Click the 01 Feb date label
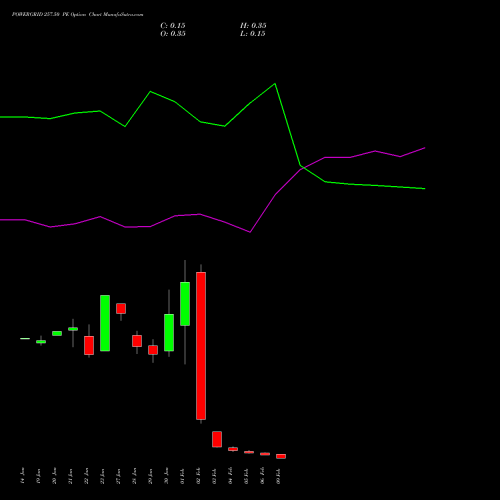The width and height of the screenshot is (500, 500). [182, 476]
